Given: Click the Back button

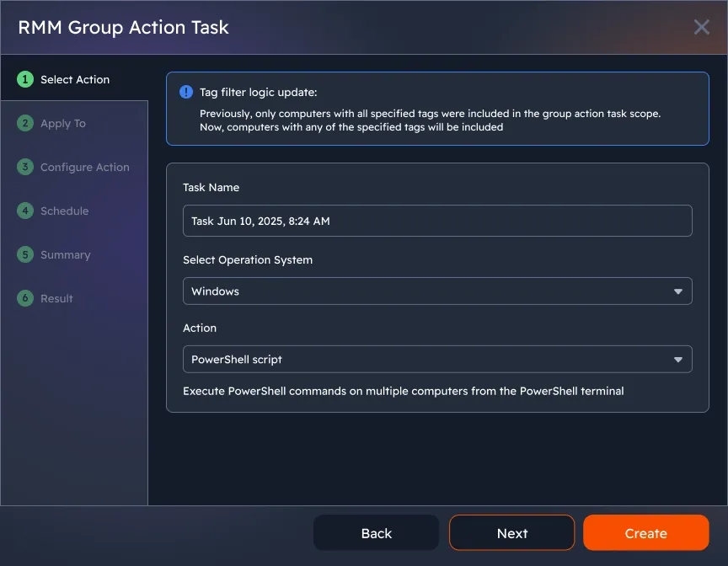Looking at the screenshot, I should coord(376,532).
